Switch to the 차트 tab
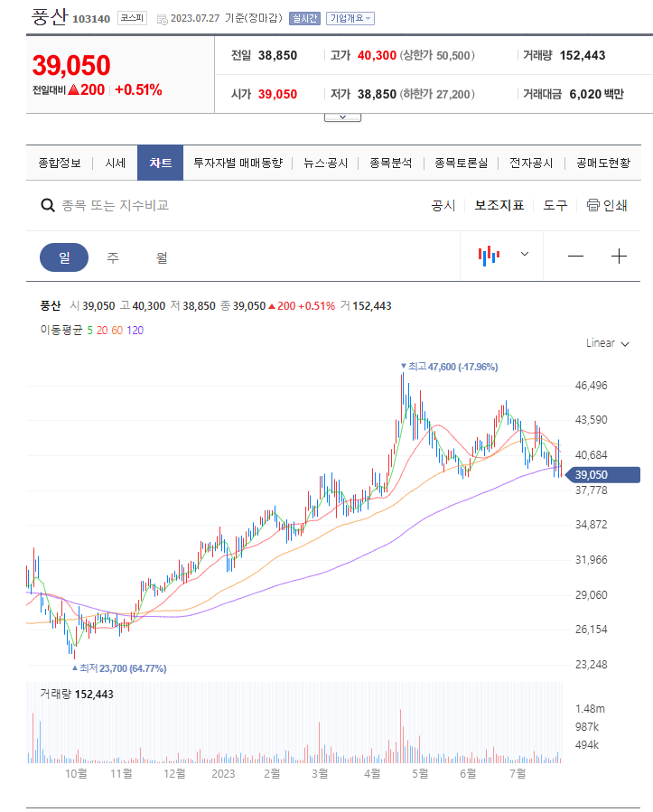 [160, 163]
